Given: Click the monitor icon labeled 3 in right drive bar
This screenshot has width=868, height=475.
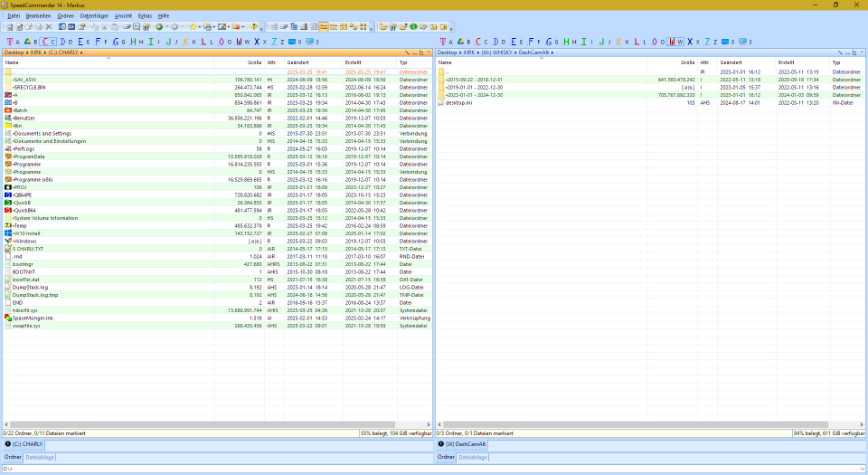Looking at the screenshot, I should tap(743, 42).
